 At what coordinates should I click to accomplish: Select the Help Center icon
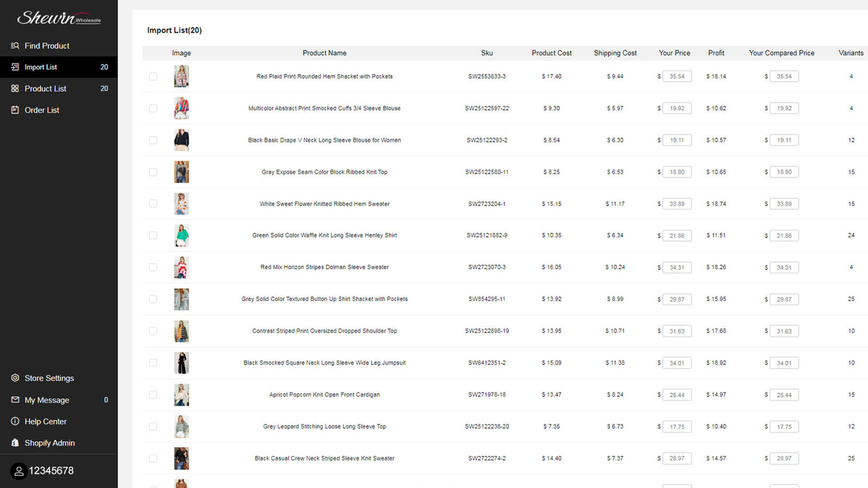(15, 421)
